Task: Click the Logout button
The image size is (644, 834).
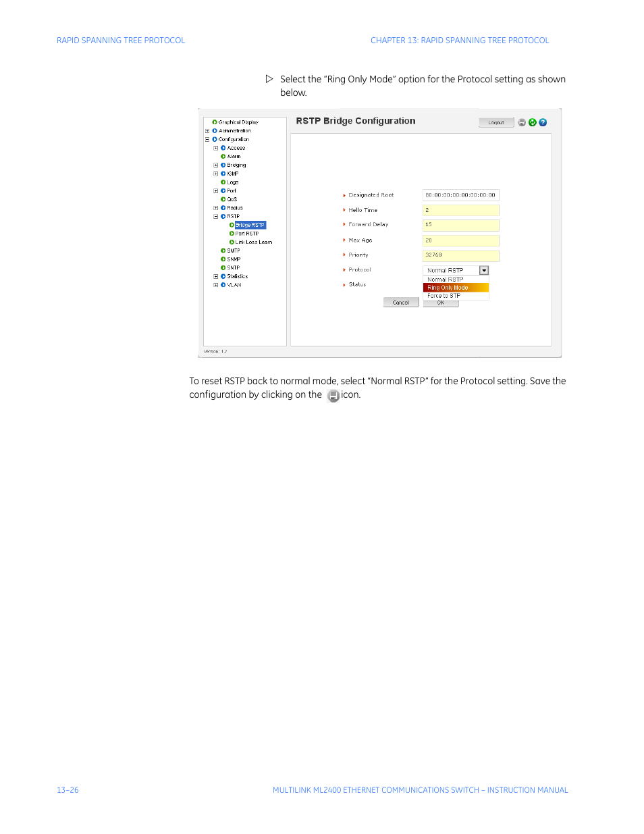Action: pyautogui.click(x=496, y=122)
